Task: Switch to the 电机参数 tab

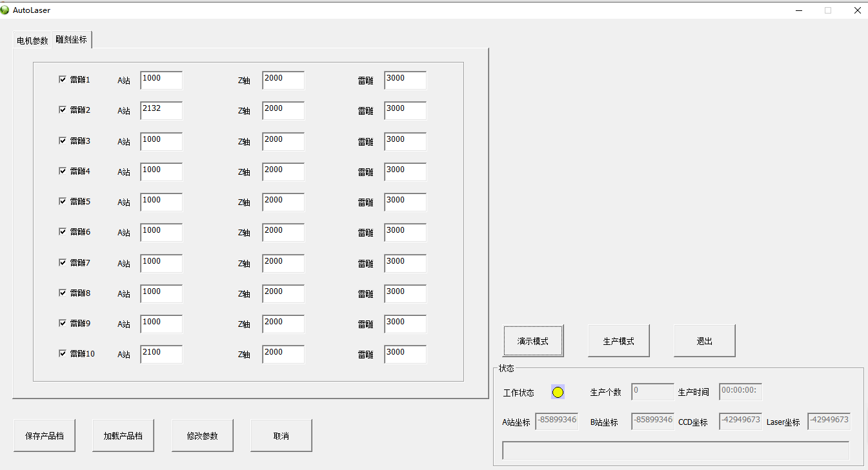Action: [x=32, y=41]
